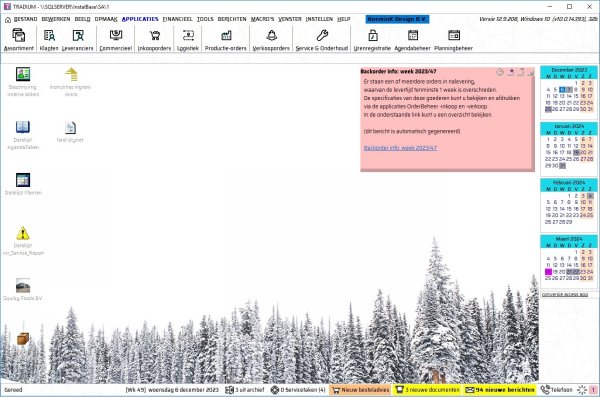600x397 pixels.
Task: Open Agendabeheer calendar icon
Action: click(412, 40)
